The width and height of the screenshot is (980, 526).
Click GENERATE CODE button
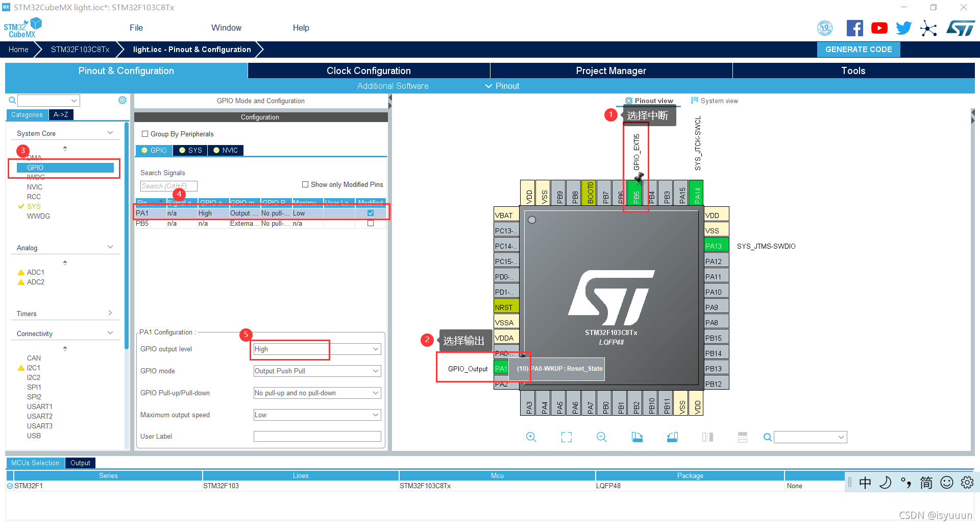[x=859, y=50]
